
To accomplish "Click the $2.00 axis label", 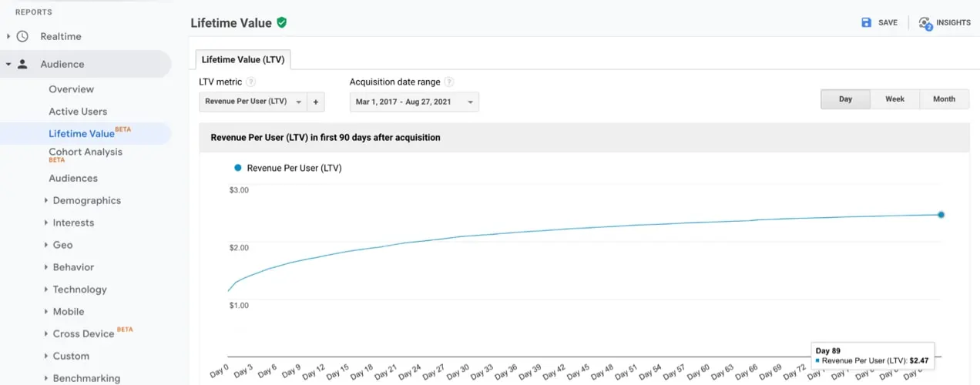I will (x=239, y=248).
